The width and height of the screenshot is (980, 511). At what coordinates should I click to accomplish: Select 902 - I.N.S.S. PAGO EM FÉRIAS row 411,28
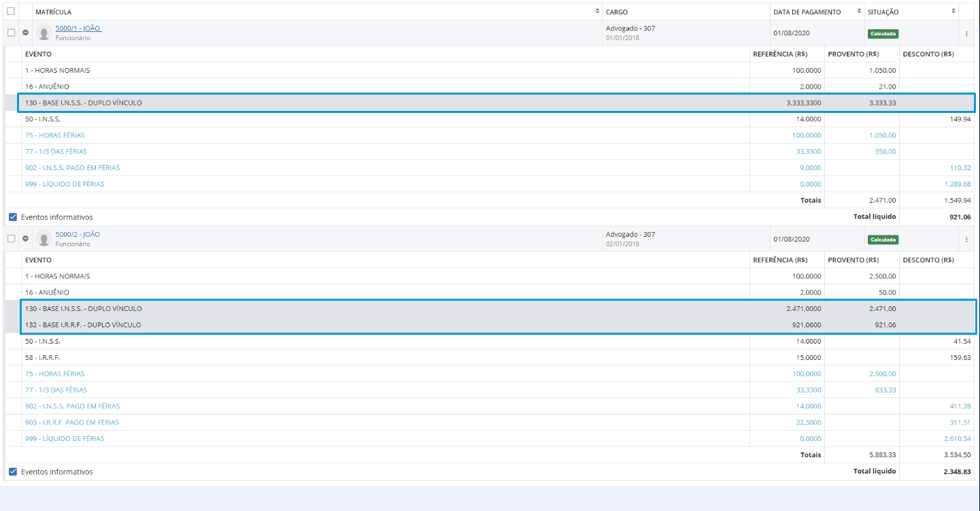click(x=490, y=406)
